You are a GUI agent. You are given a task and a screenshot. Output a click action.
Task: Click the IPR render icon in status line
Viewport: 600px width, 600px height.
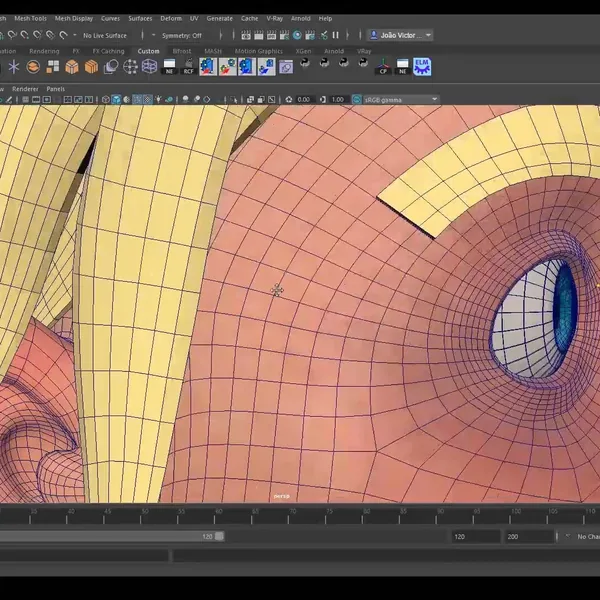pos(271,35)
